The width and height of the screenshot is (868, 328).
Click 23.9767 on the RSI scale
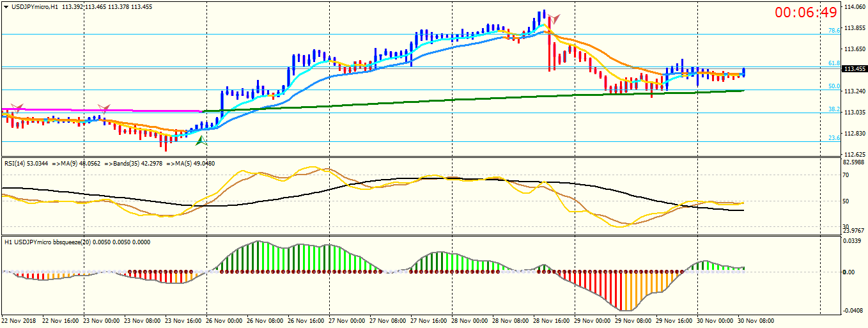tap(855, 231)
